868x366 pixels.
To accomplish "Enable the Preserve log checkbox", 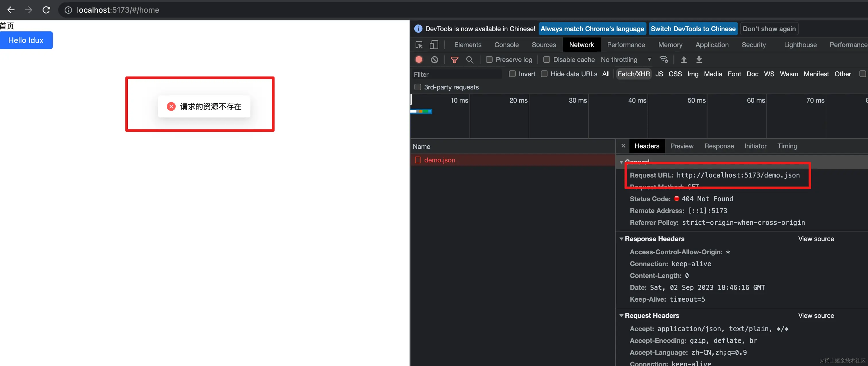I will coord(489,60).
